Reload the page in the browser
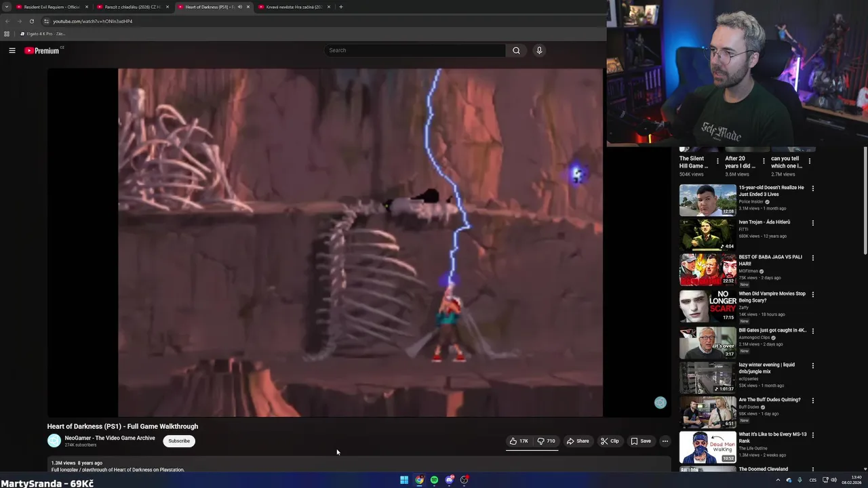 [x=31, y=21]
